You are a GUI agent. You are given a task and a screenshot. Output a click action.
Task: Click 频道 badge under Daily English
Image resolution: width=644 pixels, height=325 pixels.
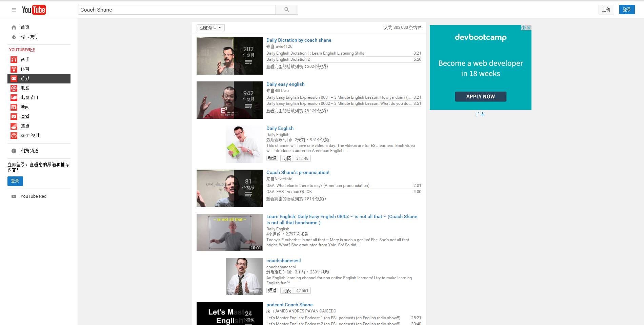point(272,158)
